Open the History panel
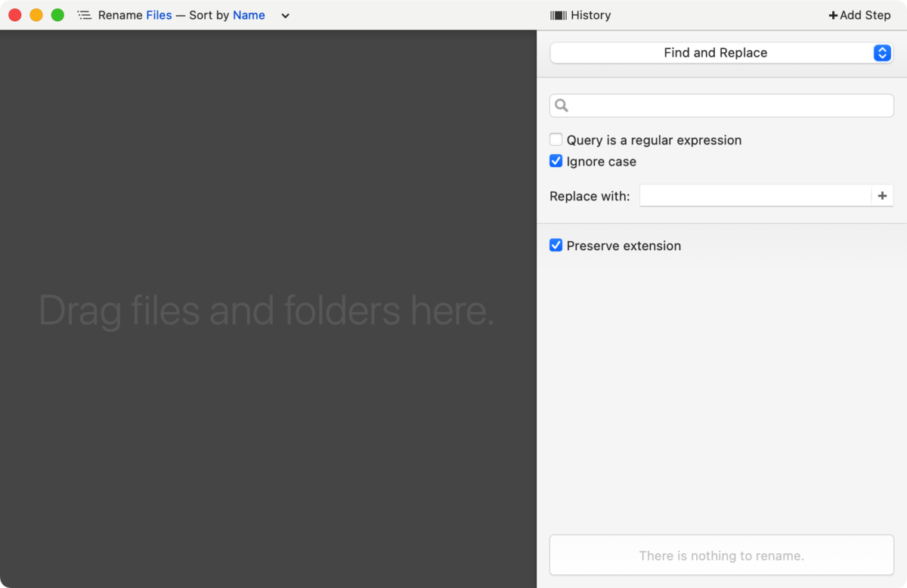Image resolution: width=907 pixels, height=588 pixels. click(x=580, y=15)
